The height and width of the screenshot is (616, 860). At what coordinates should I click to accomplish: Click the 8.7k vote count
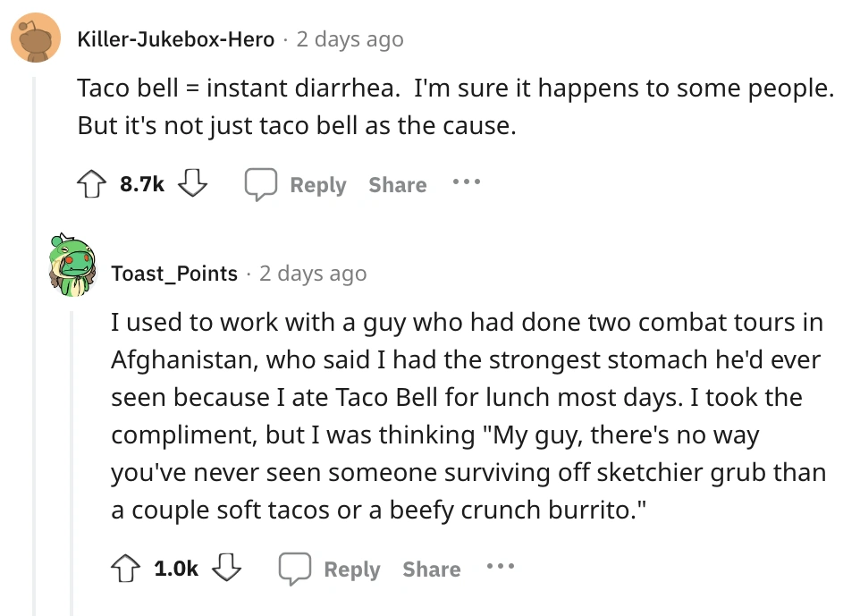141,183
